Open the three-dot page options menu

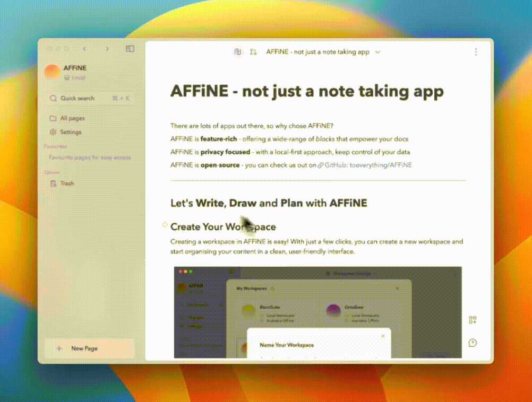(x=476, y=52)
